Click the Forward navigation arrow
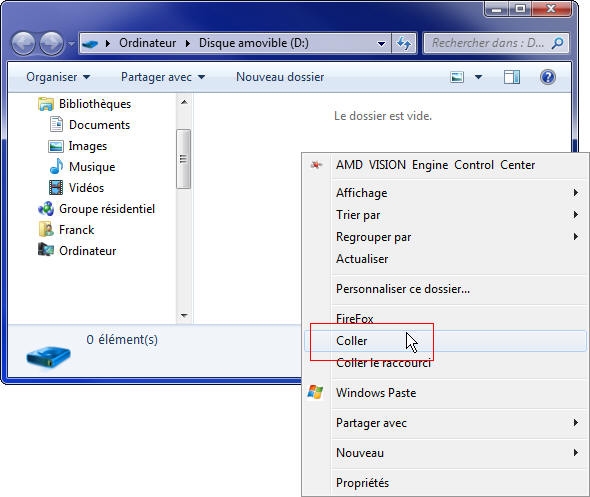This screenshot has height=497, width=590. 52,43
